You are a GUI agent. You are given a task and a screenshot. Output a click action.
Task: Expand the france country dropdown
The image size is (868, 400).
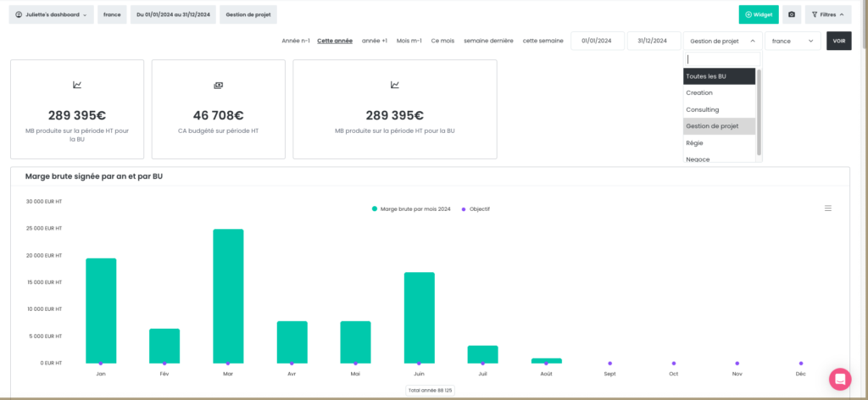coord(793,41)
